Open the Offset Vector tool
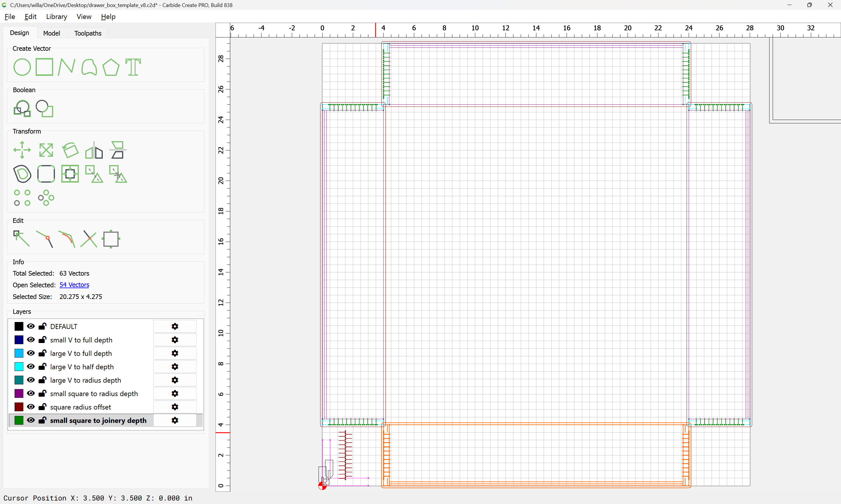Screen dimensions: 841x504 click(22, 174)
